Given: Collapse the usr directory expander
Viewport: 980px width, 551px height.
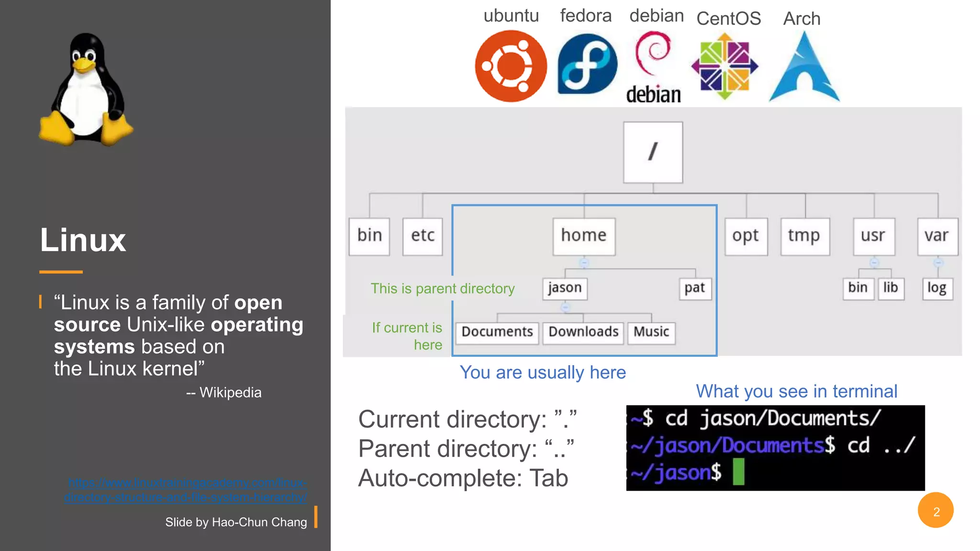Looking at the screenshot, I should coord(874,263).
